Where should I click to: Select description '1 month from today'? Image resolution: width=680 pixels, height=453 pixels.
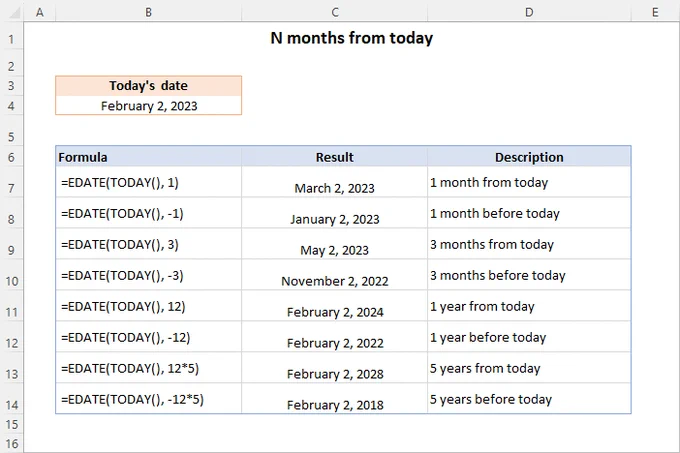pyautogui.click(x=529, y=182)
